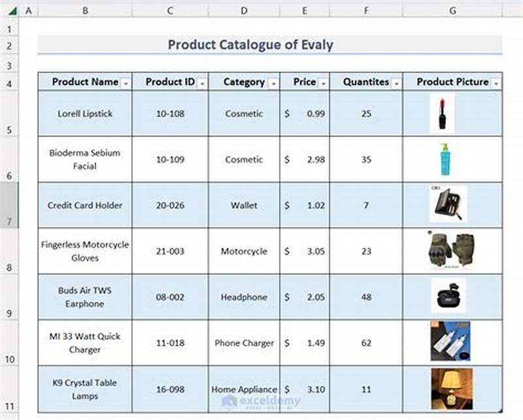Click the MI quick charger product image
The height and width of the screenshot is (420, 523).
(x=452, y=341)
